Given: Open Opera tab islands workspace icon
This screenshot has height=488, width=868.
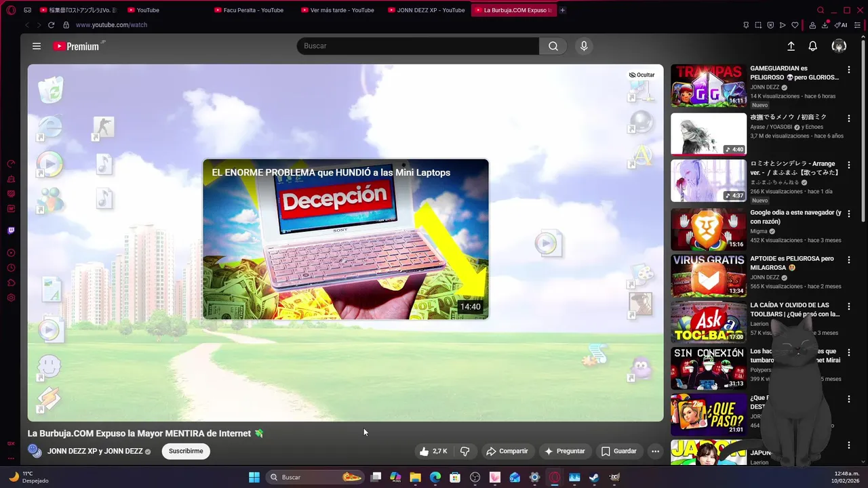Looking at the screenshot, I should (27, 10).
